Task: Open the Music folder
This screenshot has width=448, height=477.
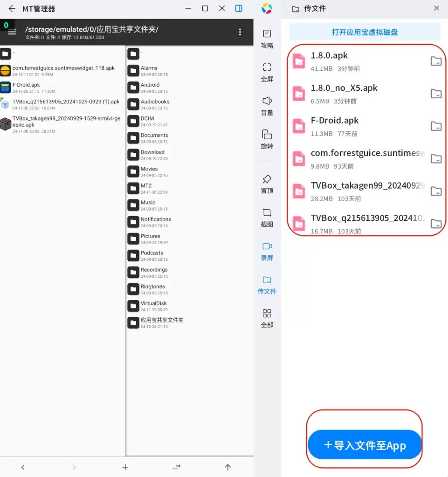Action: pos(190,205)
